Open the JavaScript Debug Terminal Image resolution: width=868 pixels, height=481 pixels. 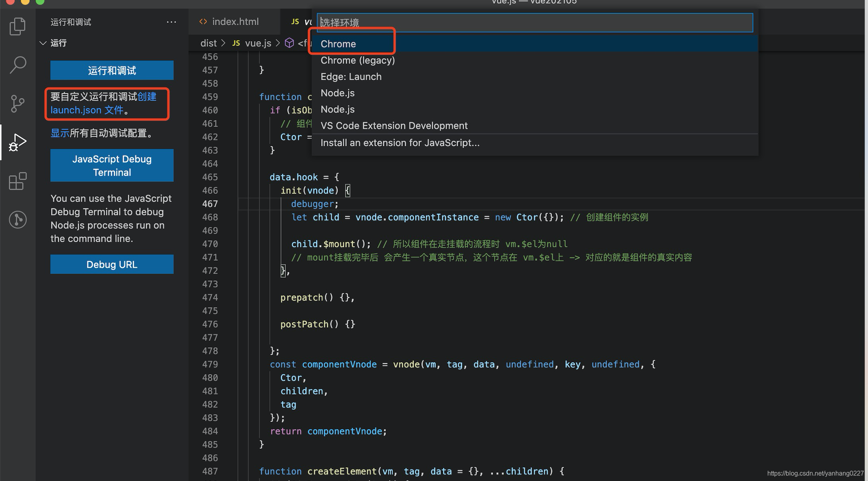[x=112, y=165]
